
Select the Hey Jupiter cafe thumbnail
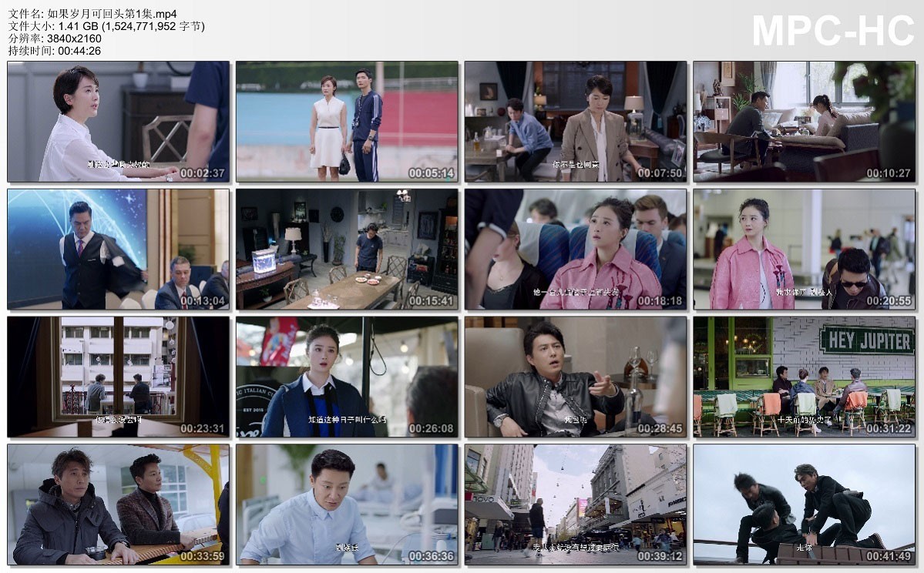[804, 377]
